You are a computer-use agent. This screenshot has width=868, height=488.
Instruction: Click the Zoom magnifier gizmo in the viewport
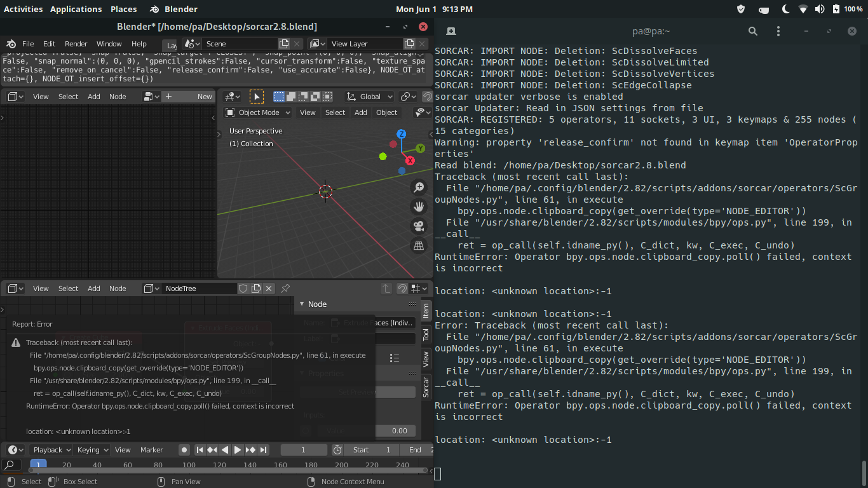[419, 187]
